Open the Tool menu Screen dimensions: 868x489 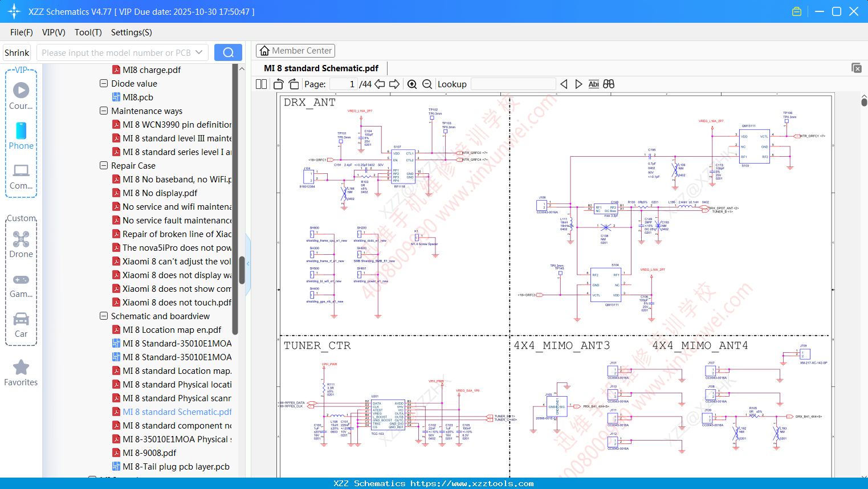pyautogui.click(x=88, y=32)
